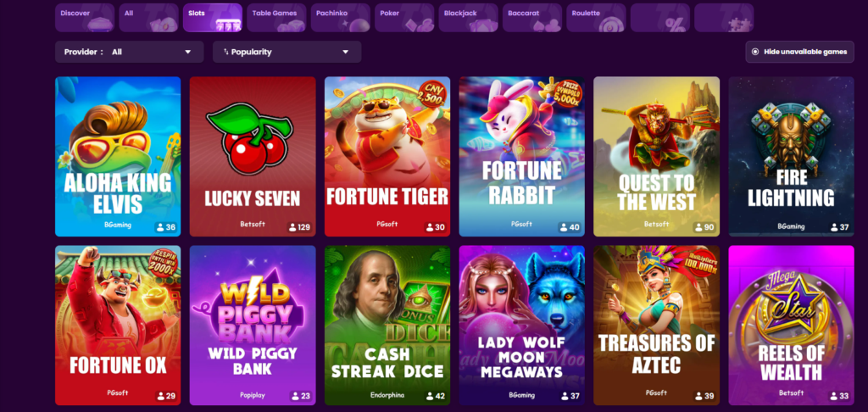
Task: Open the category tab with percent icon
Action: pyautogui.click(x=659, y=18)
